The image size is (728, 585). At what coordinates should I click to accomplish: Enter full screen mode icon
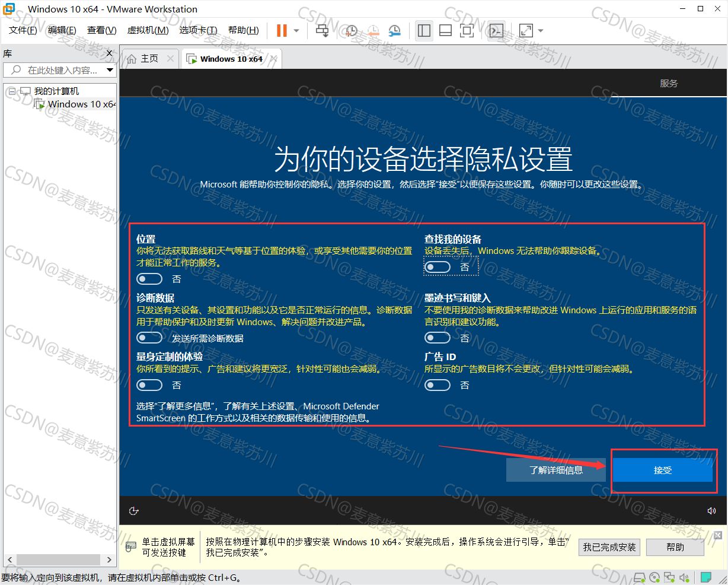pyautogui.click(x=467, y=30)
